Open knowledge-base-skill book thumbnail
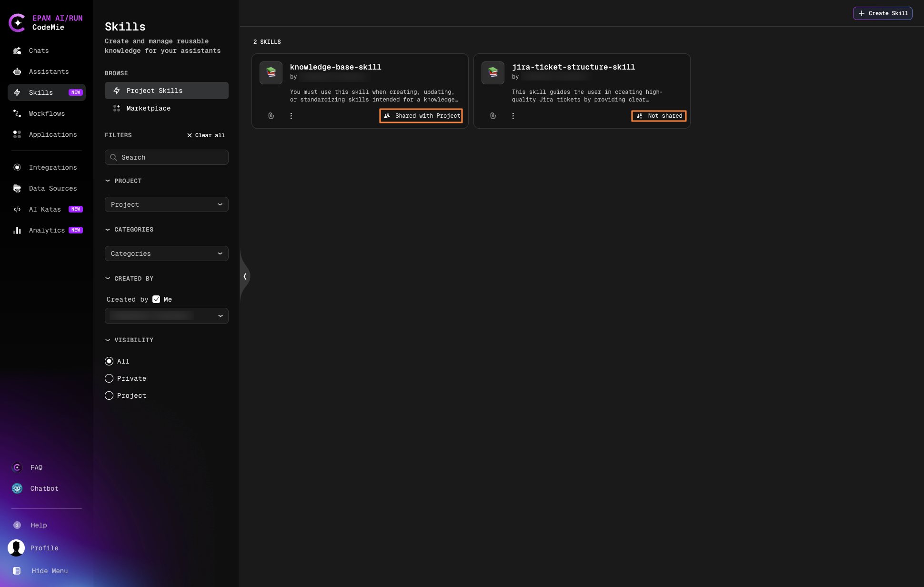Viewport: 924px width, 587px height. [271, 73]
